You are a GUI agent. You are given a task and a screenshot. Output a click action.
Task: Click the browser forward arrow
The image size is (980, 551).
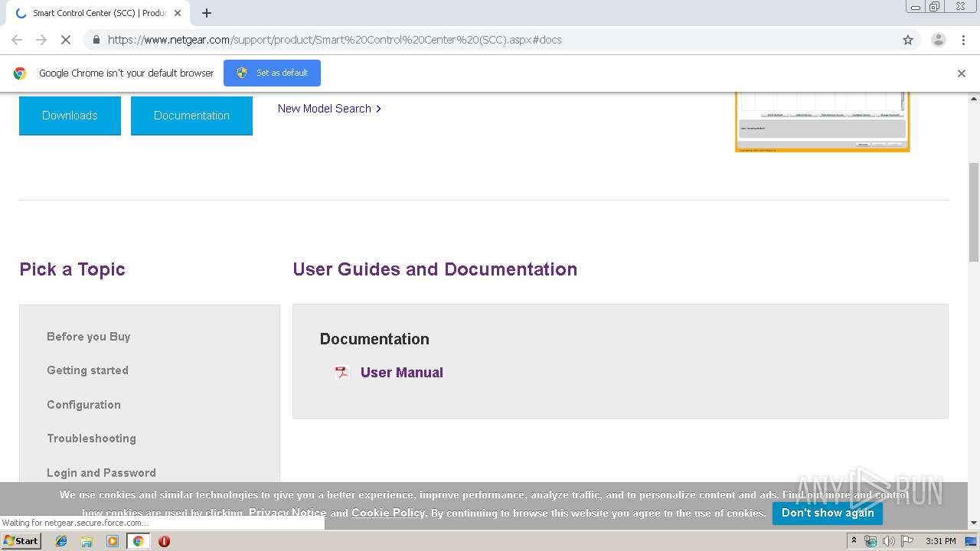click(41, 40)
